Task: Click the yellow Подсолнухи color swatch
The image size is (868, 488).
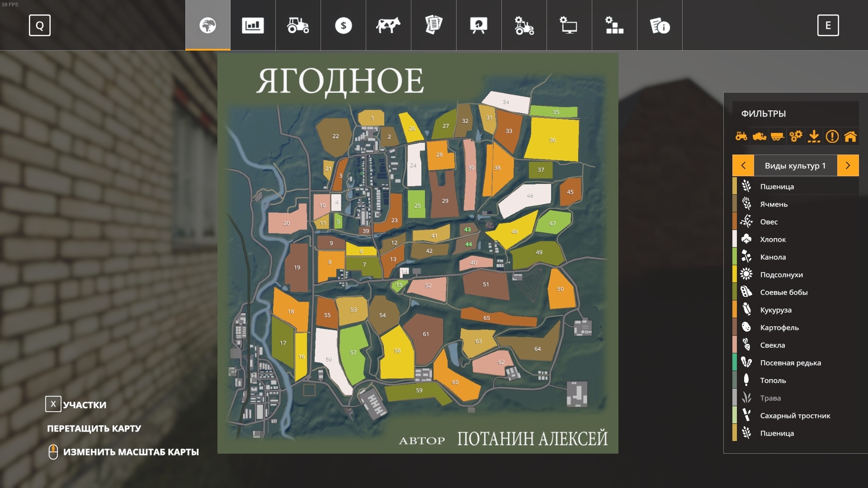Action: pos(734,275)
